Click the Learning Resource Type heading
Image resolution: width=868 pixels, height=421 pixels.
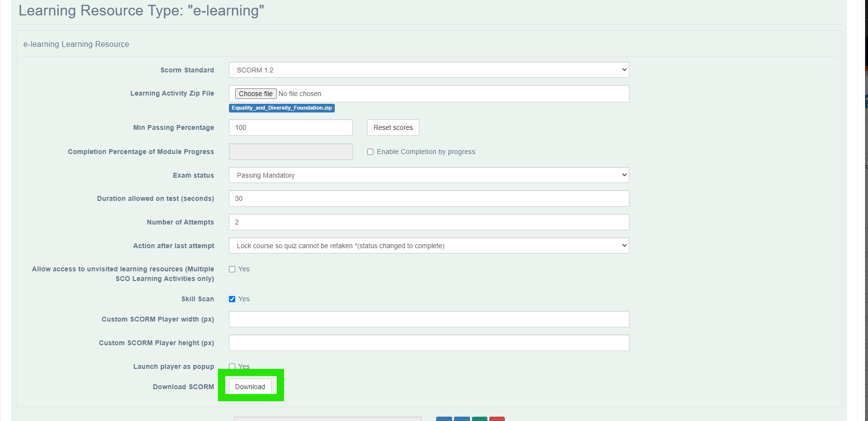pyautogui.click(x=142, y=11)
